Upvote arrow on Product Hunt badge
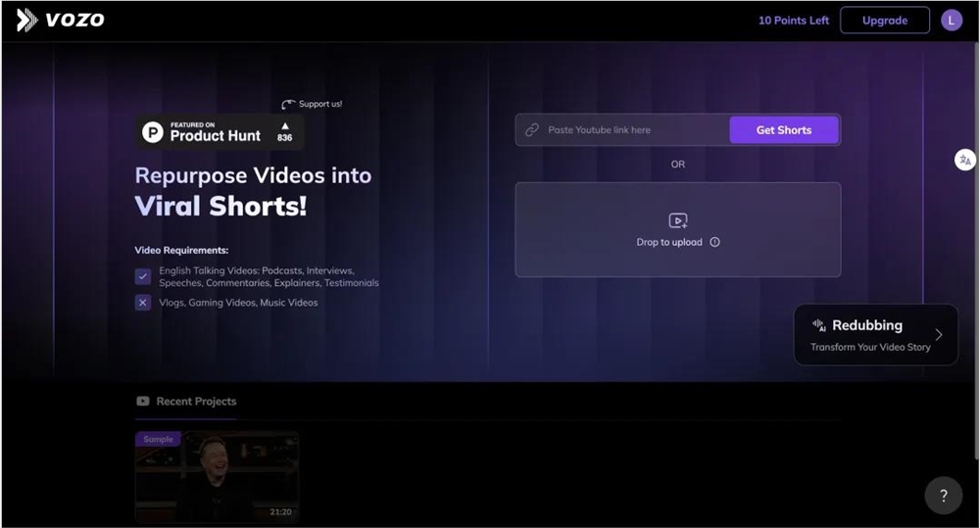980x528 pixels. (x=285, y=126)
